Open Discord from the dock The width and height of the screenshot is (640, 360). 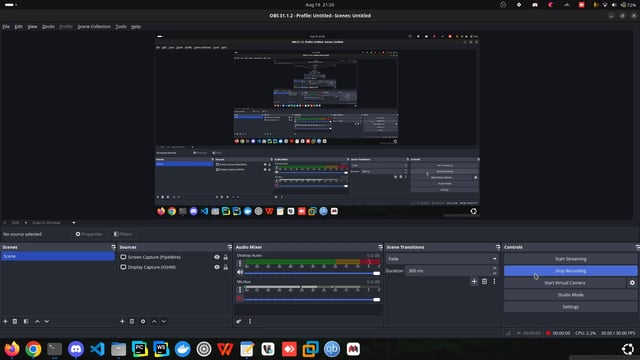pyautogui.click(x=76, y=349)
